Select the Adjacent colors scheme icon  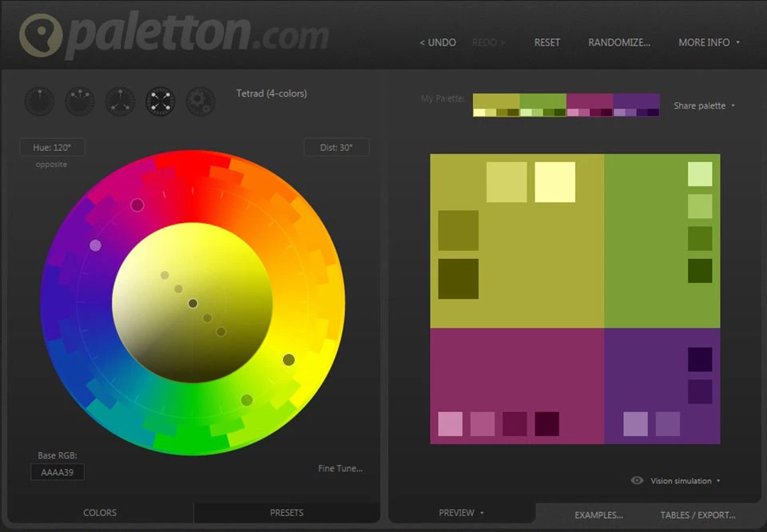point(80,101)
